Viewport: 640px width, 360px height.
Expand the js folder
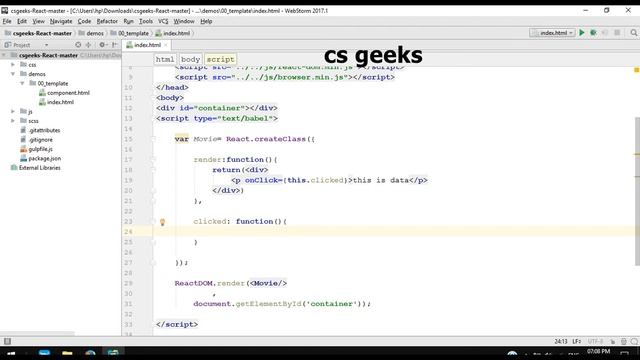click(x=13, y=111)
